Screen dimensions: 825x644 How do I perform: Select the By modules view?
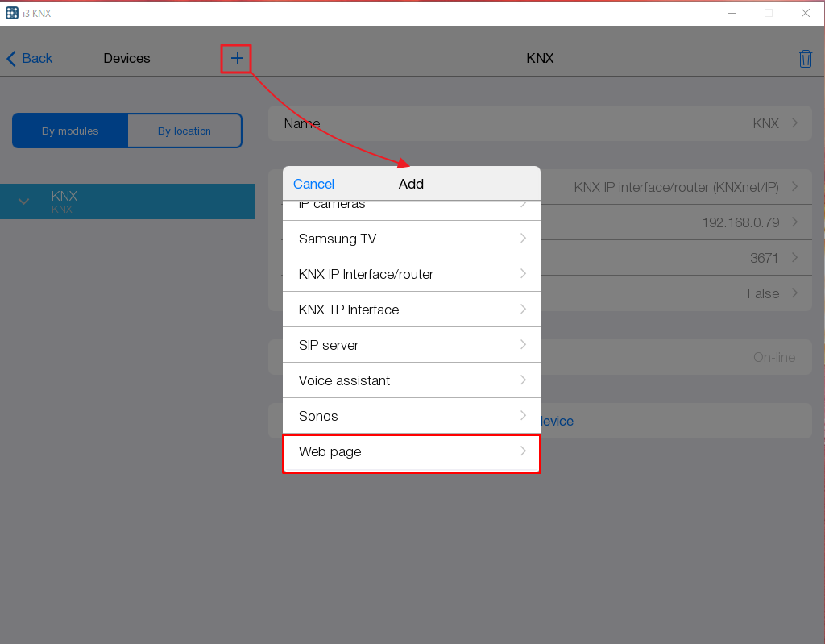(69, 130)
